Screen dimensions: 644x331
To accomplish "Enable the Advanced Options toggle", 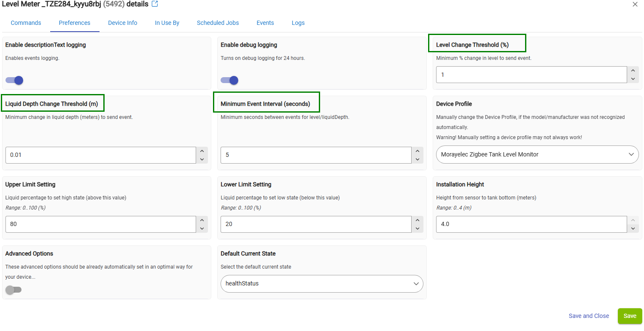I will 13,290.
